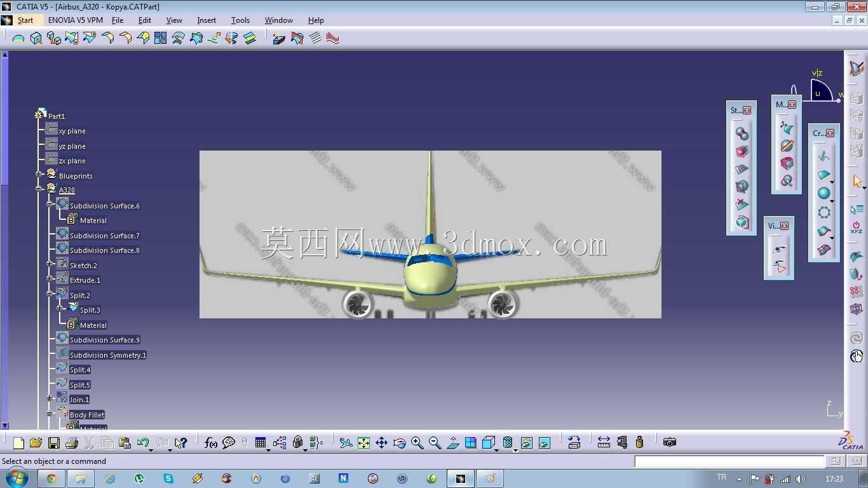Expand the Sketch.2 tree node
The image size is (868, 488).
(50, 264)
